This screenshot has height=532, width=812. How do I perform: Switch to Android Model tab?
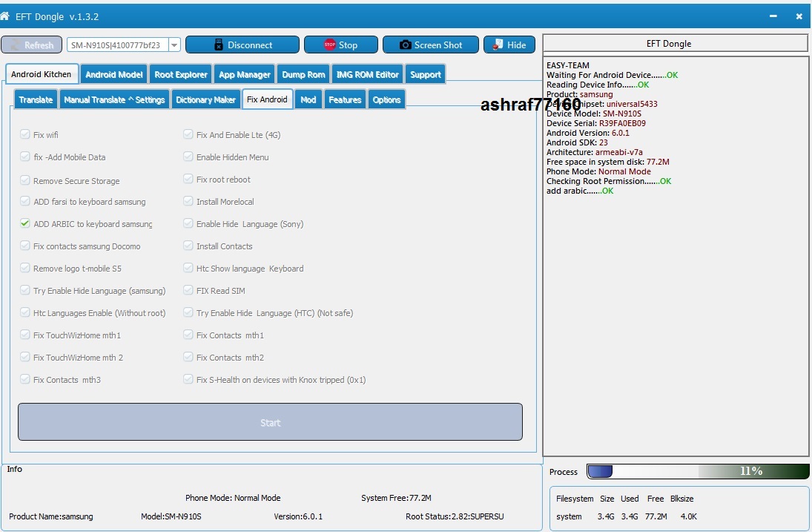click(114, 75)
